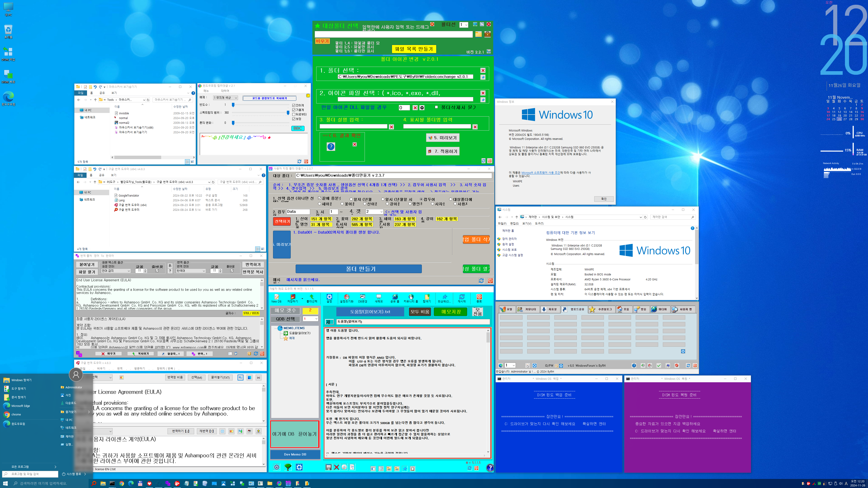Image resolution: width=868 pixels, height=488 pixels.
Task: Open 탐색기 icon in memo toolbar
Action: [427, 298]
